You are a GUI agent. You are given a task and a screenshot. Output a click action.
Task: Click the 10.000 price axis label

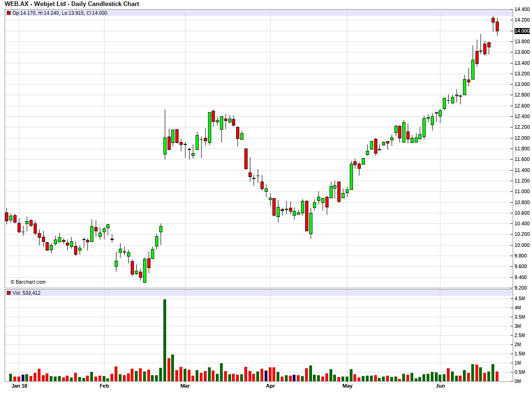(522, 245)
